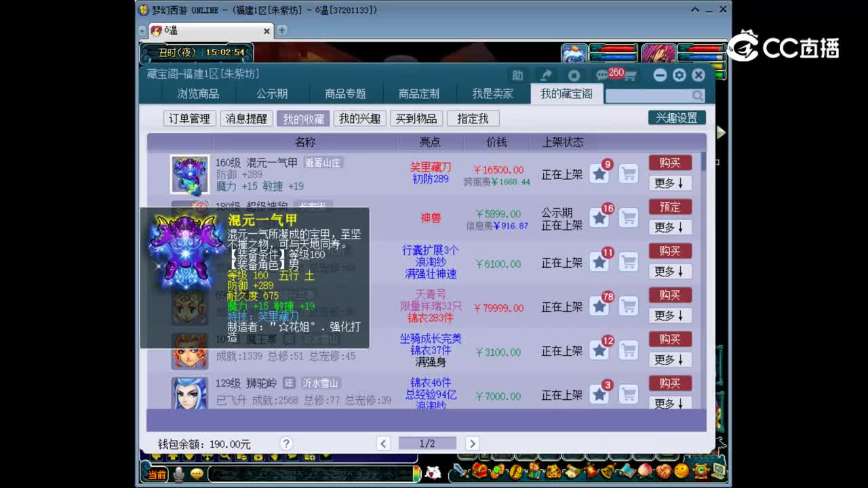This screenshot has height=488, width=868.
Task: Expand 更多 for the ¥3100.00 row
Action: pyautogui.click(x=670, y=359)
